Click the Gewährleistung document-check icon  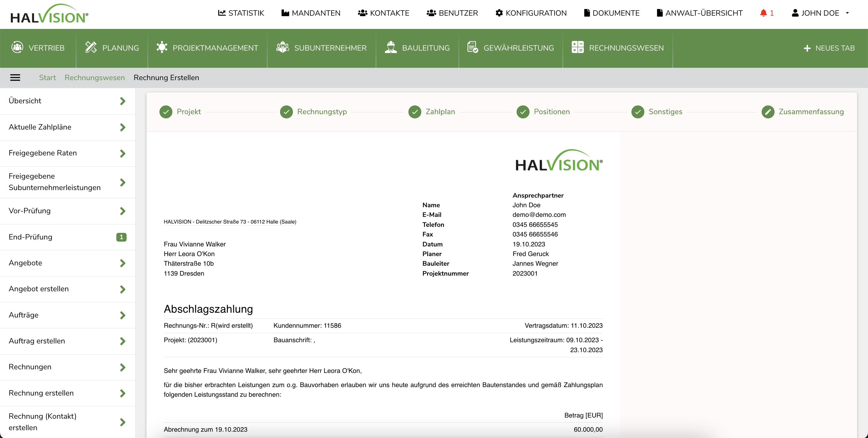473,47
